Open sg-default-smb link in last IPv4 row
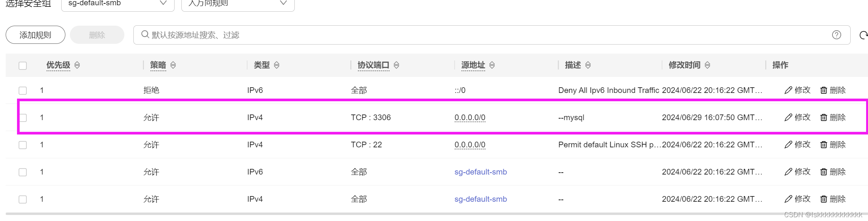 481,199
